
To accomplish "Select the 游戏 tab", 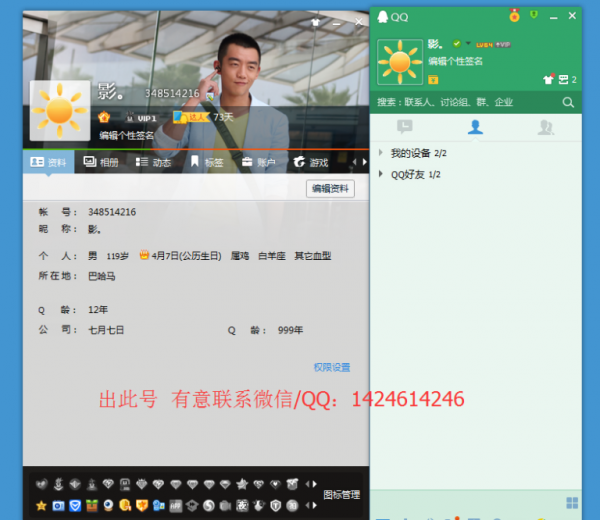I will coord(311,162).
